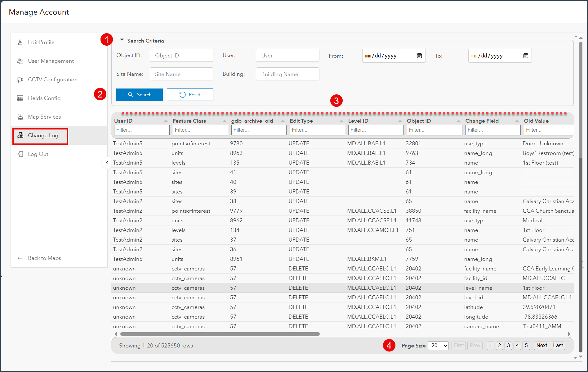Go to the Next page of results
The height and width of the screenshot is (372, 588).
click(x=542, y=346)
